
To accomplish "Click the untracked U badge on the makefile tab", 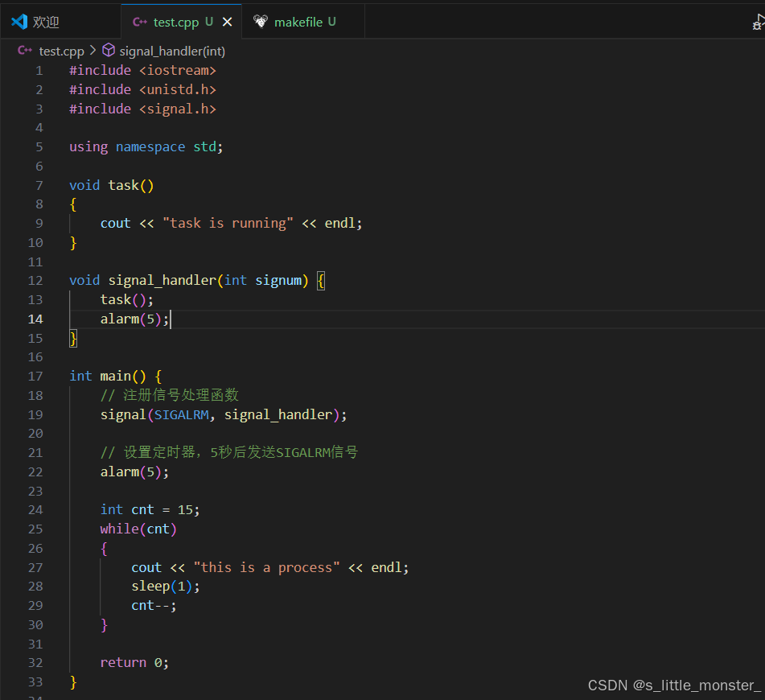I will pyautogui.click(x=331, y=22).
